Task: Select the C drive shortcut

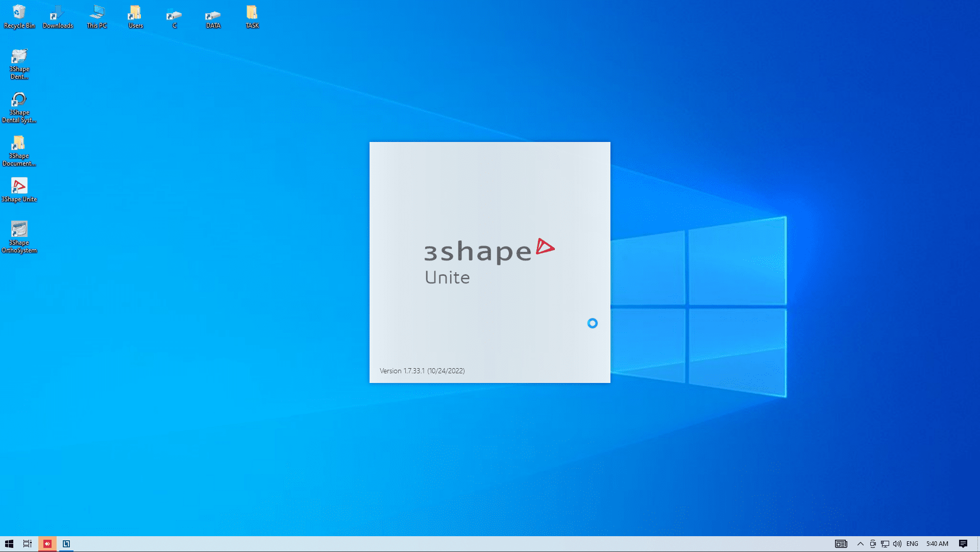Action: pos(174,15)
